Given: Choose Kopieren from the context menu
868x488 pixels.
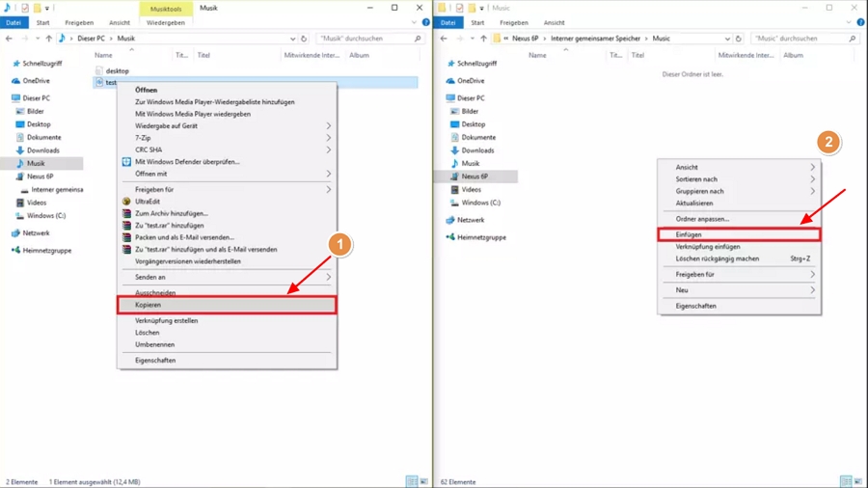Looking at the screenshot, I should (x=227, y=305).
